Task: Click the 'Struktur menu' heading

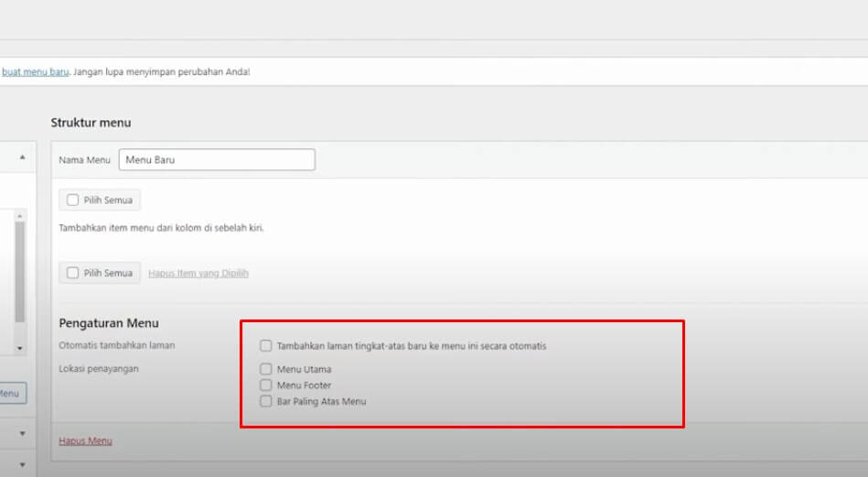Action: 91,123
